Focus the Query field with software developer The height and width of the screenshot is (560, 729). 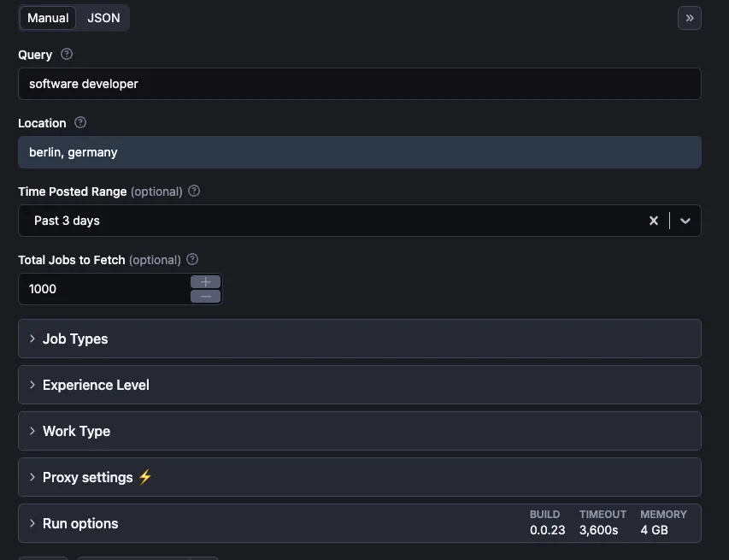pos(360,84)
